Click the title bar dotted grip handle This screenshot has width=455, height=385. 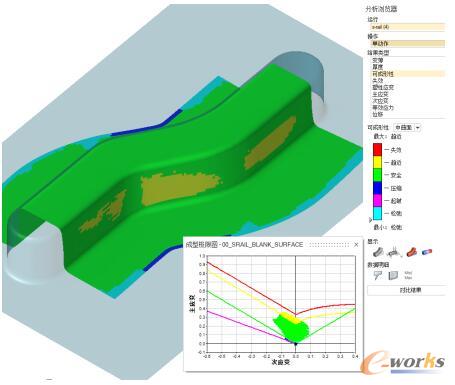coord(329,245)
